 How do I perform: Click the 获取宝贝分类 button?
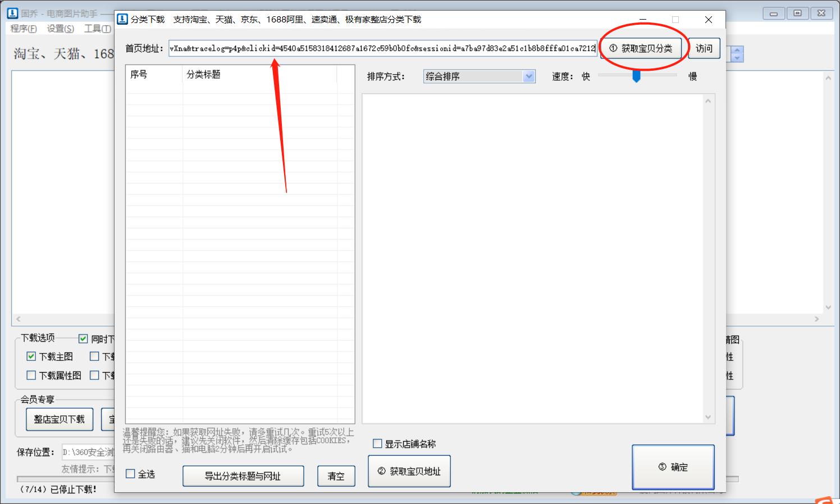pos(642,48)
